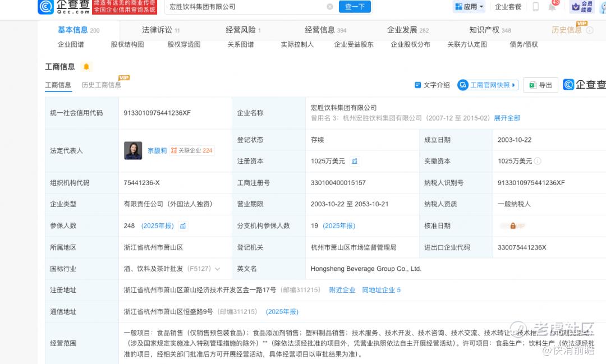Viewport: 606px width, 364px height.
Task: Expand the 国标行业 chevron dropdown
Action: click(x=218, y=269)
